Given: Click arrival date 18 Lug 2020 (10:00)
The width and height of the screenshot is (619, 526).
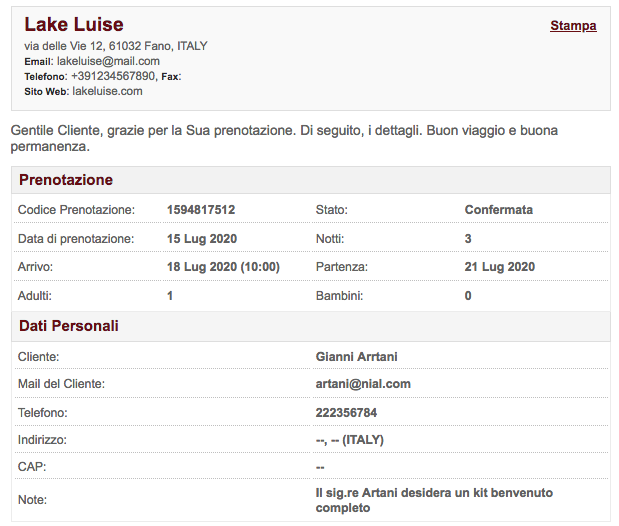Looking at the screenshot, I should click(x=223, y=267).
